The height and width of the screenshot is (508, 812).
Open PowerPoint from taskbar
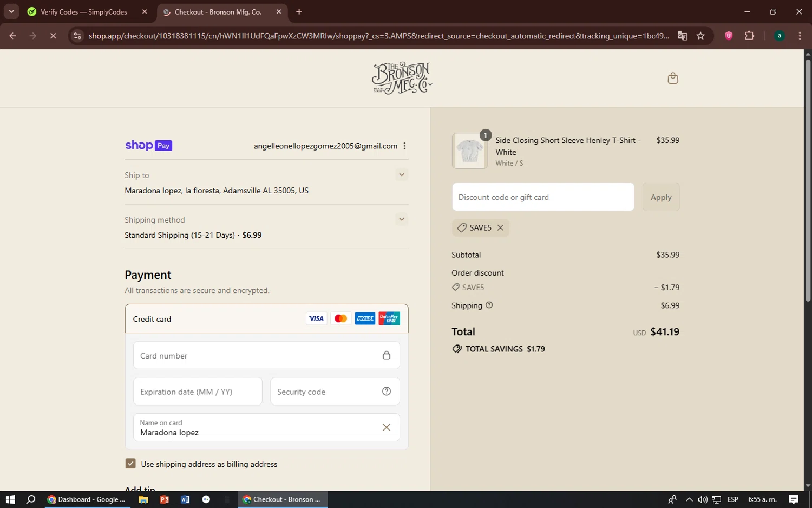click(x=165, y=499)
